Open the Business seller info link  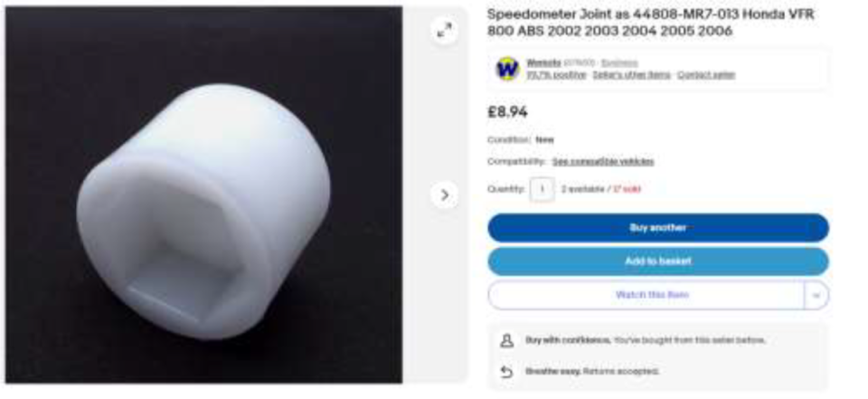[619, 62]
